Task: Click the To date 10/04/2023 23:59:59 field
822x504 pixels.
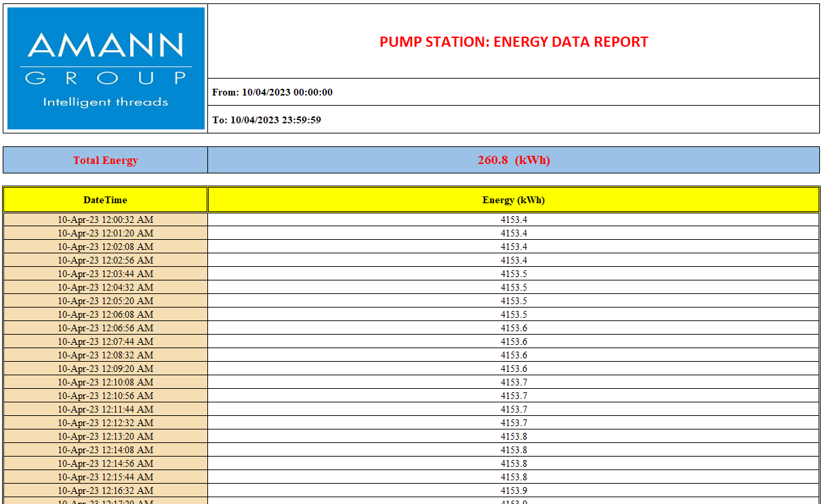Action: tap(266, 120)
